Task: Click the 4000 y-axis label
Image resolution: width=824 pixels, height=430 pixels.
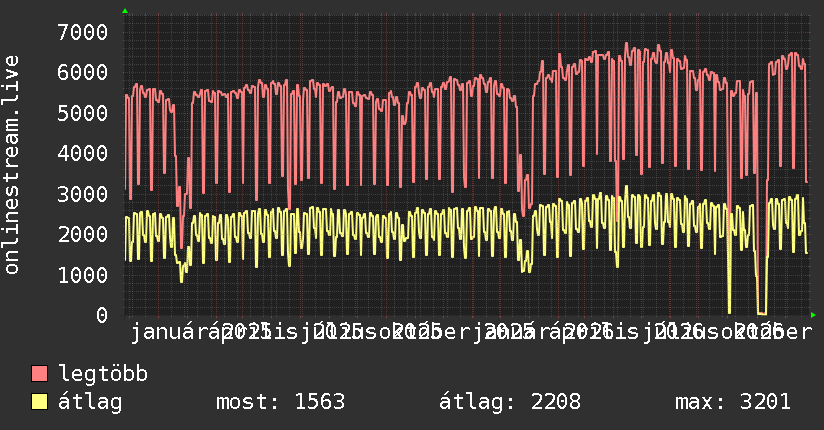Action: (83, 153)
